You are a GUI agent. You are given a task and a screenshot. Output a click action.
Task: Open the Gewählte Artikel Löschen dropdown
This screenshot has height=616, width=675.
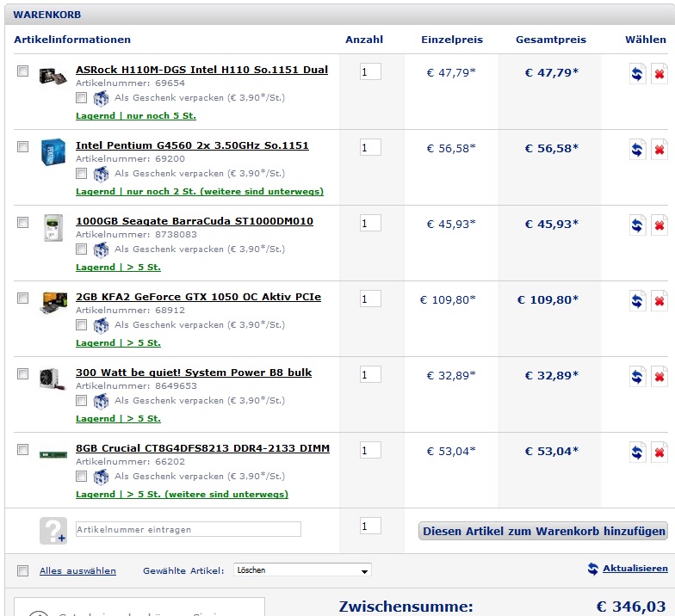(302, 570)
